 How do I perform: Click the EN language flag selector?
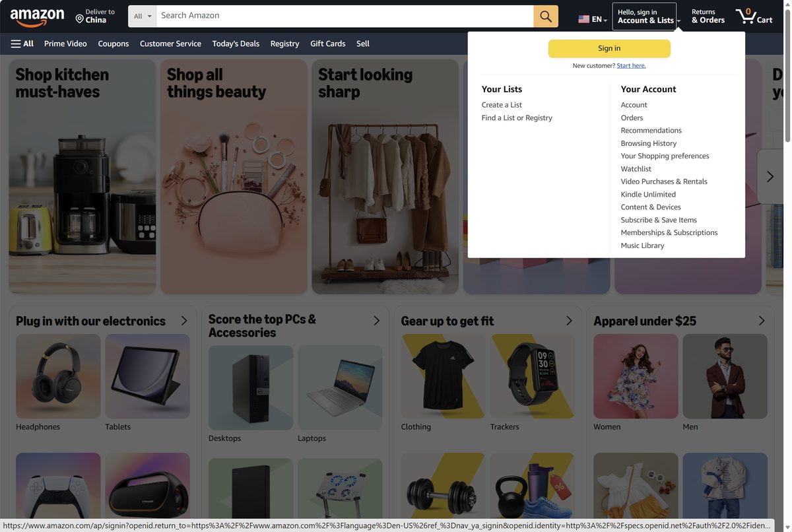[x=593, y=19]
